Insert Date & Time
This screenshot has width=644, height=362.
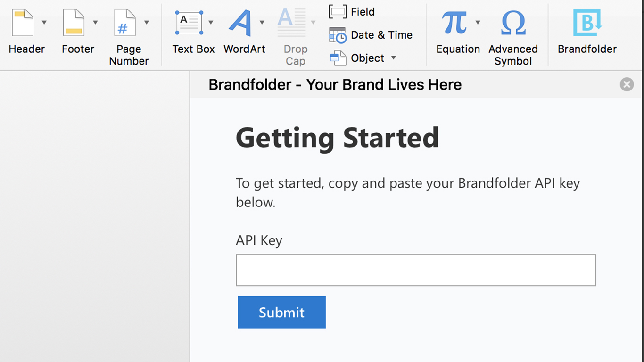coord(371,35)
